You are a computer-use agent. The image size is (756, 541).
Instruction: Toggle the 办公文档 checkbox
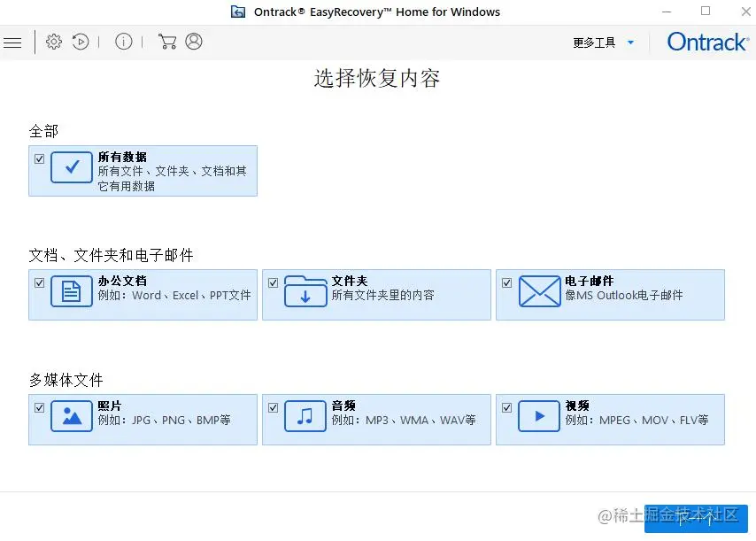coord(40,283)
